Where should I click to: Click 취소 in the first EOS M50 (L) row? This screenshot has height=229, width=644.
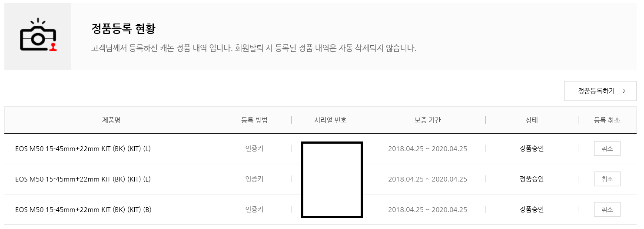[607, 148]
